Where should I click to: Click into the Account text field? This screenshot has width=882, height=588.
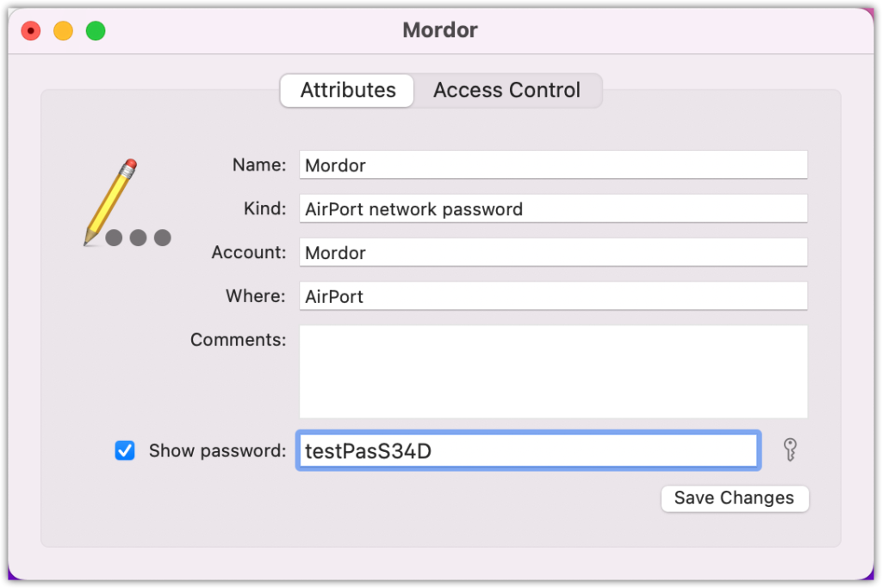click(x=554, y=252)
